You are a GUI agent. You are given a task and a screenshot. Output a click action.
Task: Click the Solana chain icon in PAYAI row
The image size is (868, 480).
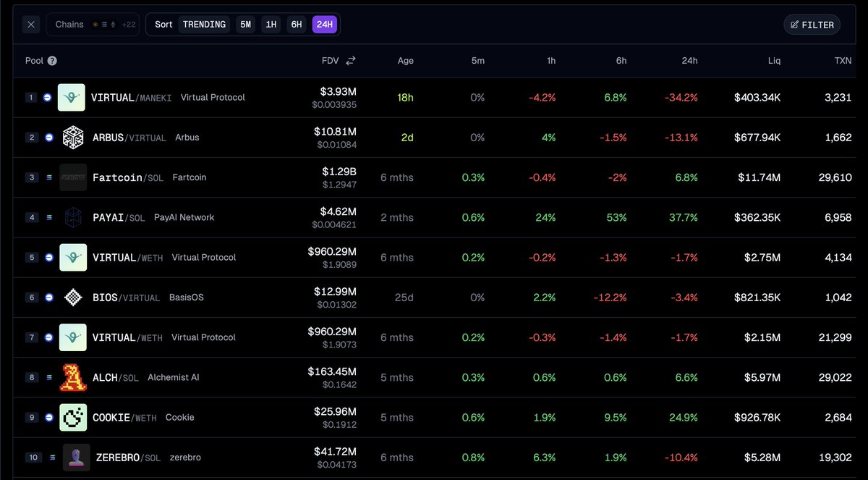pyautogui.click(x=49, y=217)
